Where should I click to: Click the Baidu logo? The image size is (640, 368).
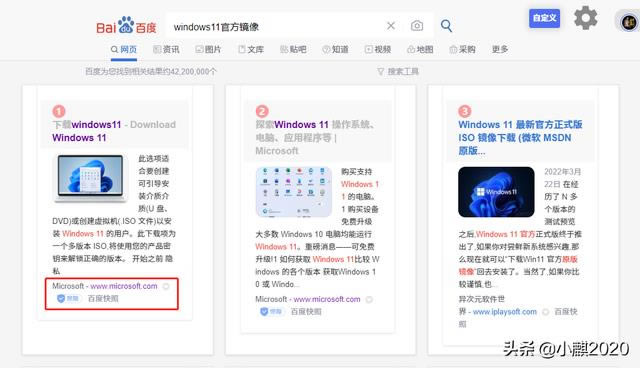[x=126, y=26]
